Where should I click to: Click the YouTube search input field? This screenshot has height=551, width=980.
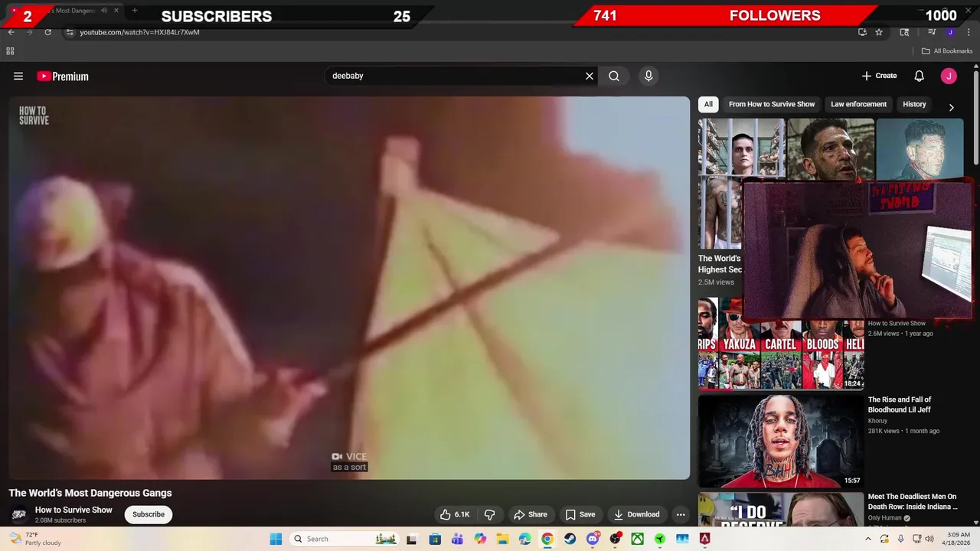coord(456,76)
